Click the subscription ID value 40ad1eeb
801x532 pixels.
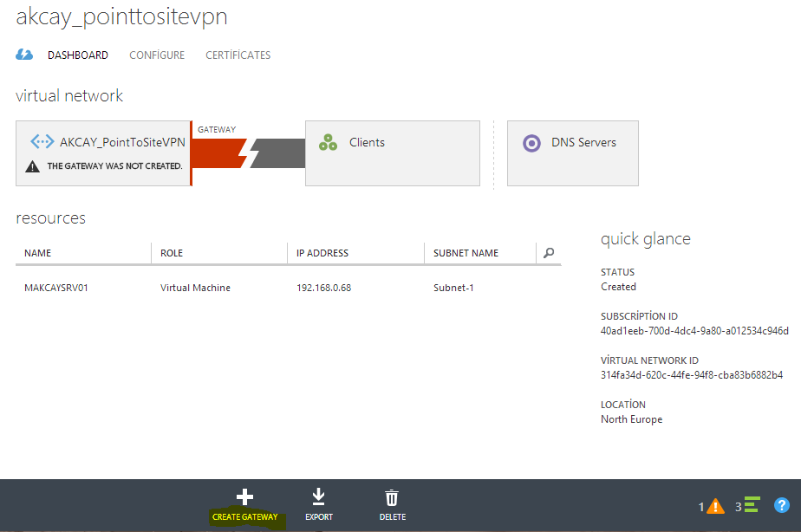coord(694,331)
